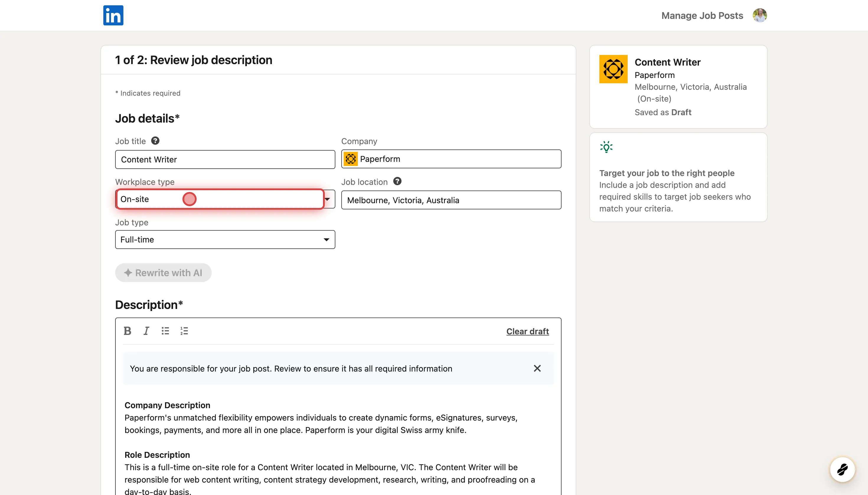The height and width of the screenshot is (495, 868).
Task: Click the LinkedIn logo icon
Action: point(113,15)
